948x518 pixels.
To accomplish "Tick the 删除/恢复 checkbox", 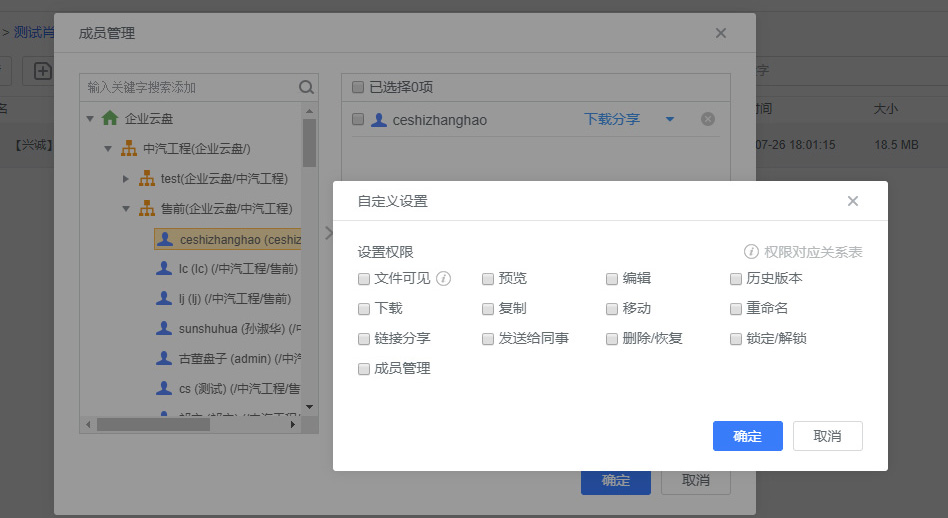I will (x=612, y=339).
